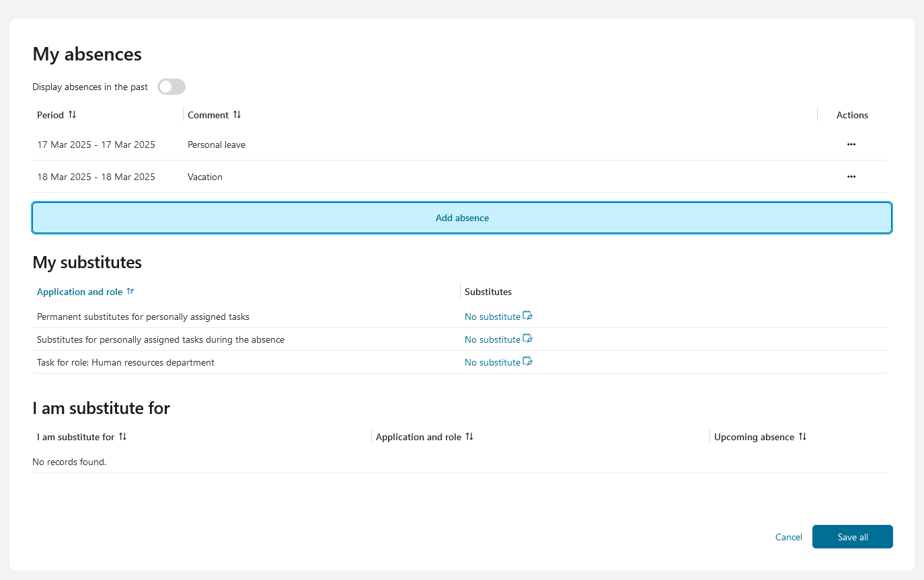Click 'Substitutes for personally assigned tasks during the absence' text
The height and width of the screenshot is (580, 924).
(x=161, y=339)
